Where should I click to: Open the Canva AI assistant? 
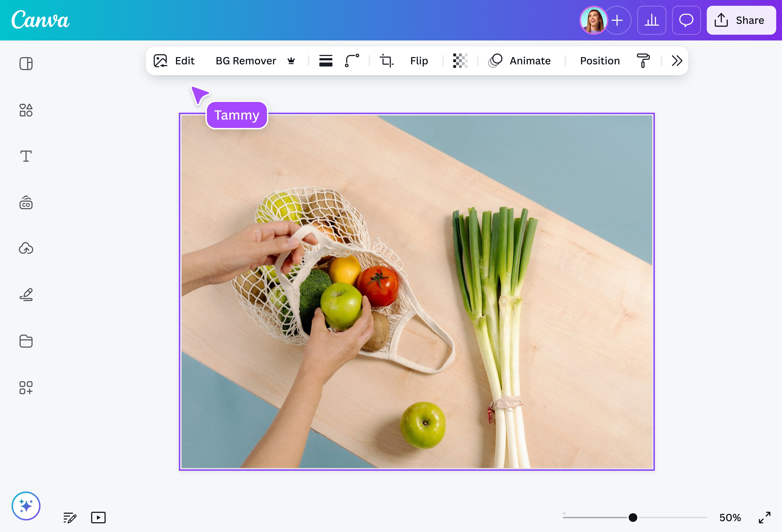coord(26,506)
